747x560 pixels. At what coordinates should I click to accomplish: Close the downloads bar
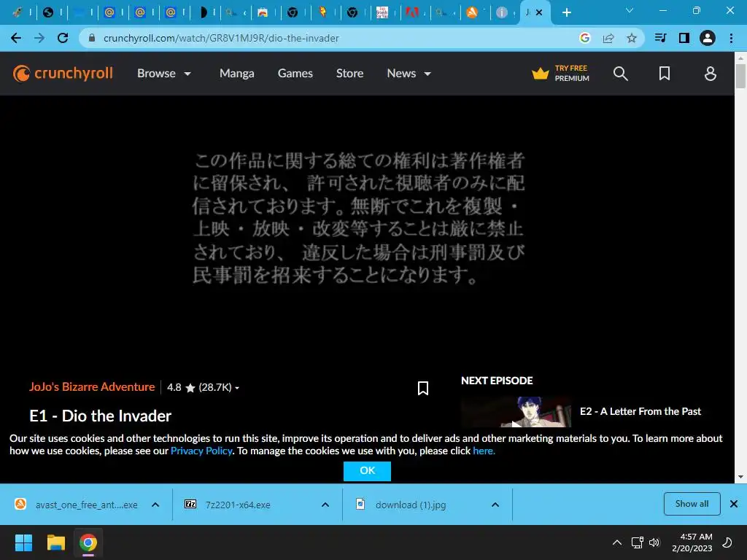point(734,504)
